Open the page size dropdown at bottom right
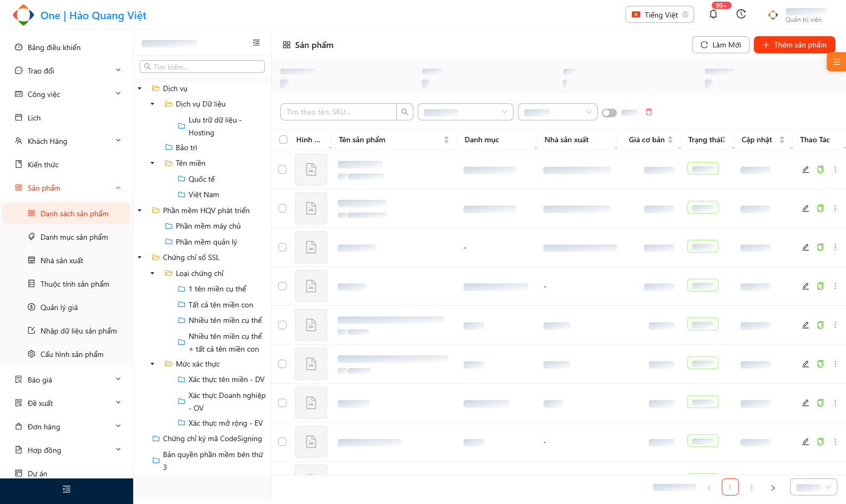Viewport: 846px width, 504px height. (814, 487)
